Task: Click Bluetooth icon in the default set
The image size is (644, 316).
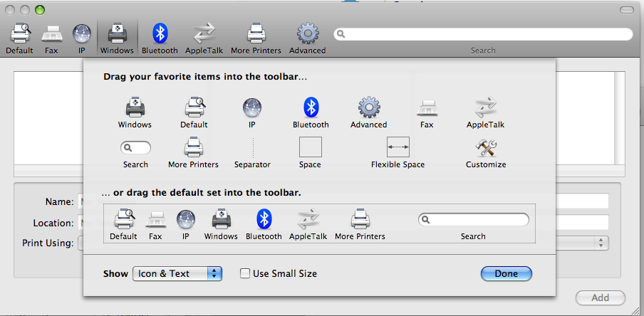Action: (x=264, y=219)
